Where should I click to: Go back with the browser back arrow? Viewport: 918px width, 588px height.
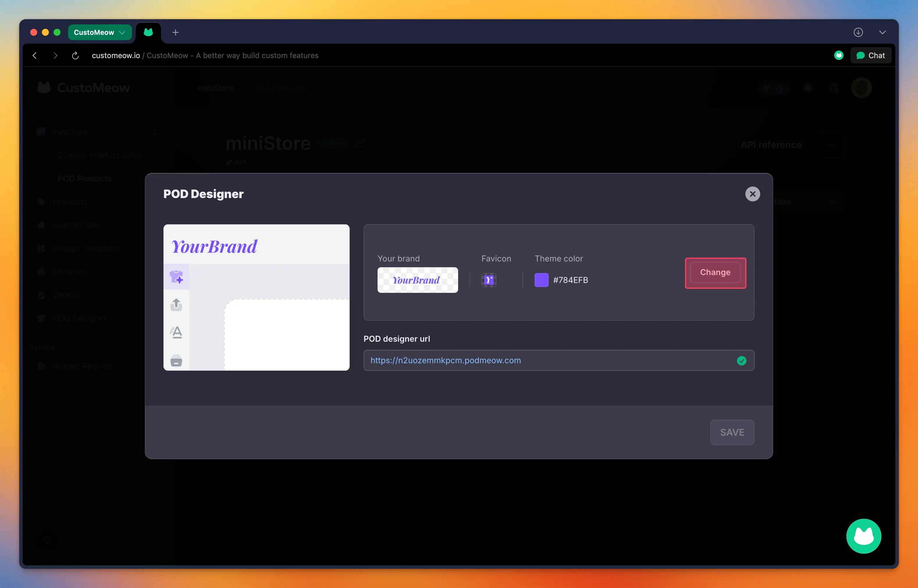pos(35,55)
